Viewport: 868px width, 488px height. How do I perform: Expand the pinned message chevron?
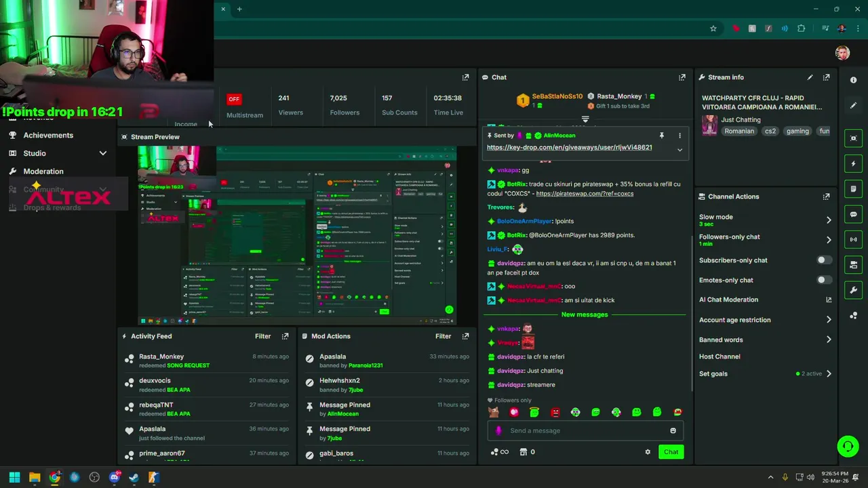(x=679, y=150)
